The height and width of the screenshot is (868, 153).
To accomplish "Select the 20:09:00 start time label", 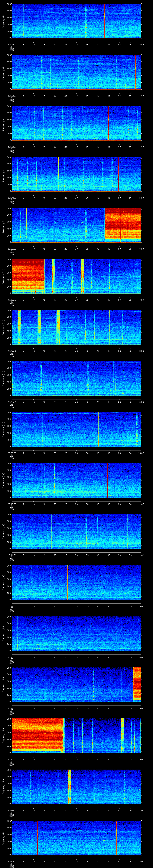I will point(12,453).
